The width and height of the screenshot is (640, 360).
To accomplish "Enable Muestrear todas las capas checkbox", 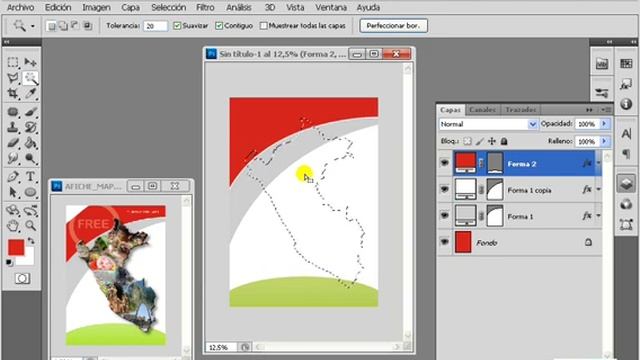I will (x=263, y=26).
